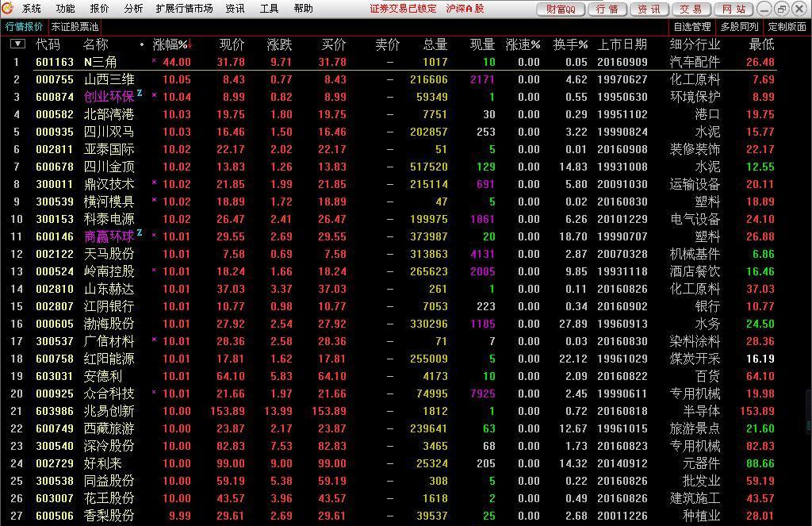The image size is (812, 526).
Task: Click the 行情 button in title bar
Action: tap(607, 9)
